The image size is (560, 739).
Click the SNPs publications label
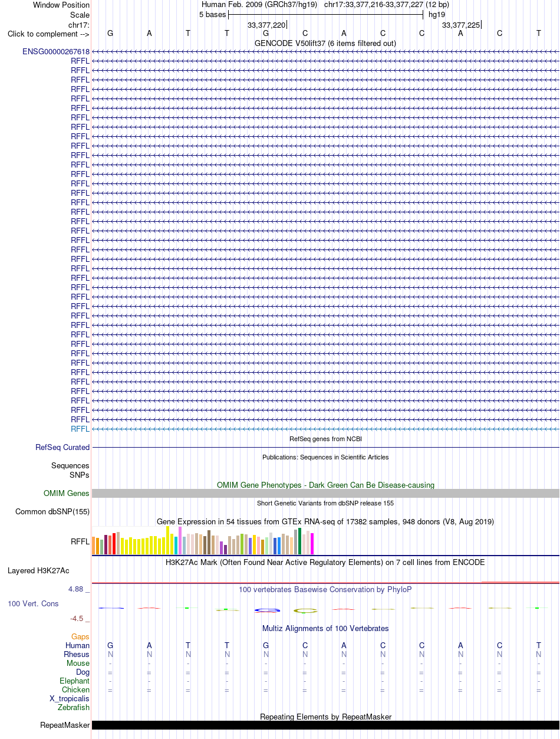pyautogui.click(x=80, y=475)
